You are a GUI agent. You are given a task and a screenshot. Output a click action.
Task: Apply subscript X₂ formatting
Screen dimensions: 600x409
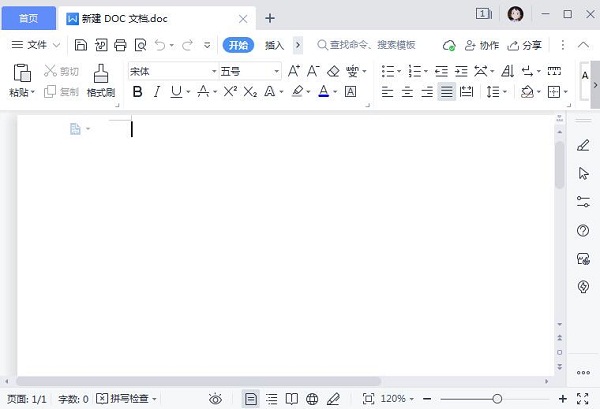[x=250, y=91]
